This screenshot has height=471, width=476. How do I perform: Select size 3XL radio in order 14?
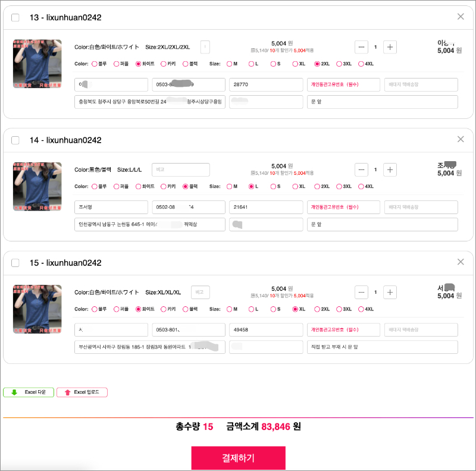(339, 186)
